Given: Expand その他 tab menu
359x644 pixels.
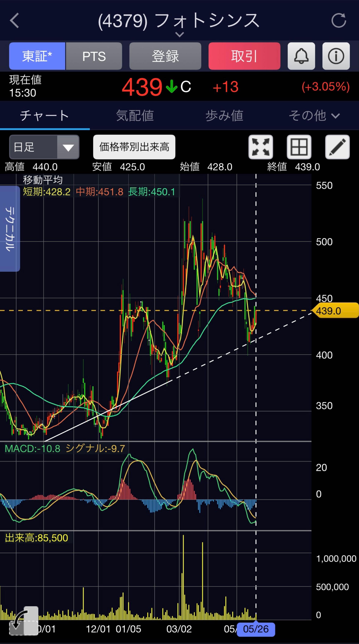Looking at the screenshot, I should pos(314,116).
